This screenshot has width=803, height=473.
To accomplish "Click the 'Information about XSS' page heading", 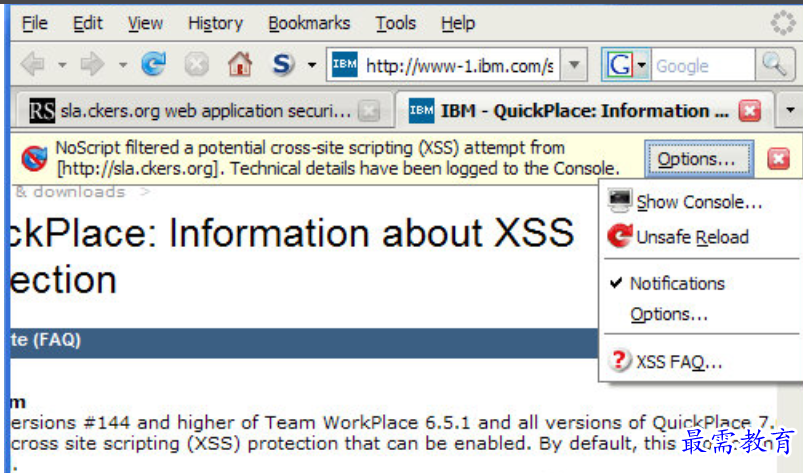I will (x=371, y=233).
